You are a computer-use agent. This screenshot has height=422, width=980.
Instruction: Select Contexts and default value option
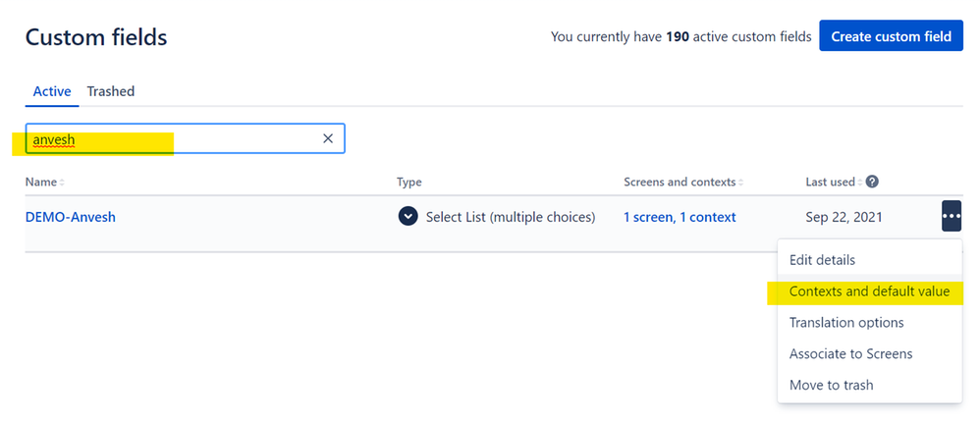pyautogui.click(x=869, y=291)
